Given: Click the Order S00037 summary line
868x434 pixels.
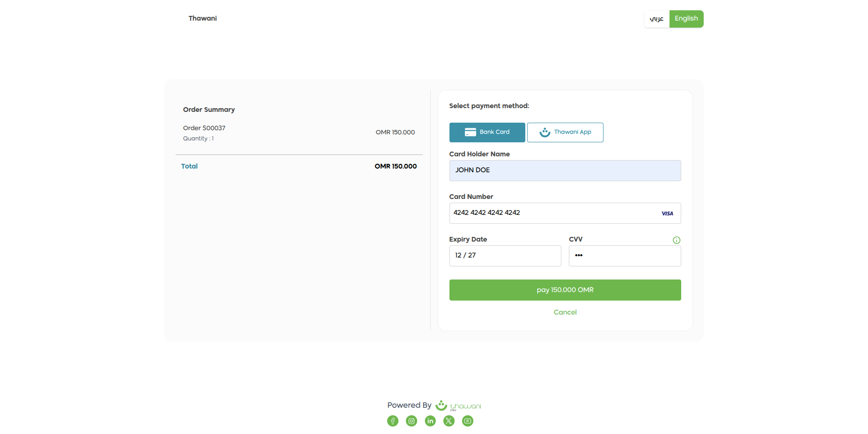Looking at the screenshot, I should pos(204,128).
